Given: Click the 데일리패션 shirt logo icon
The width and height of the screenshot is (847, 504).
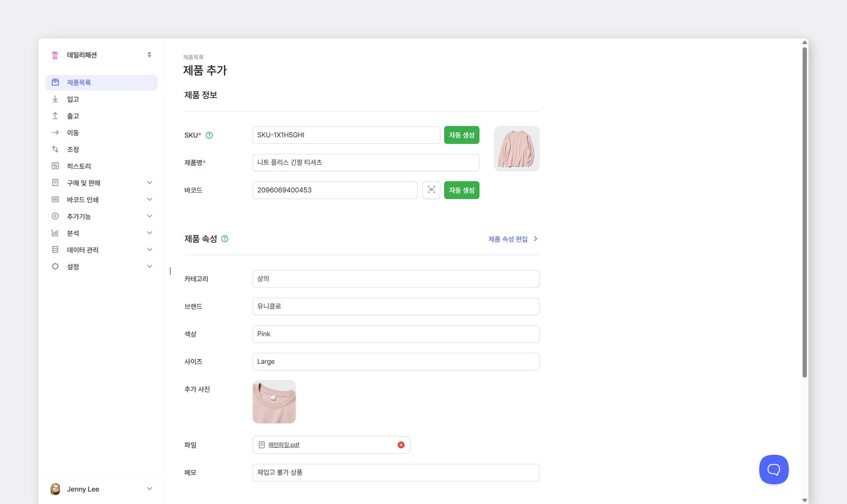Looking at the screenshot, I should click(55, 55).
